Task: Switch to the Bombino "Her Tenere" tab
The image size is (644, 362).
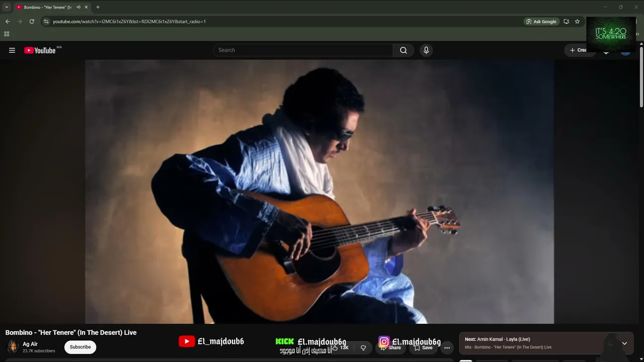Action: (48, 7)
